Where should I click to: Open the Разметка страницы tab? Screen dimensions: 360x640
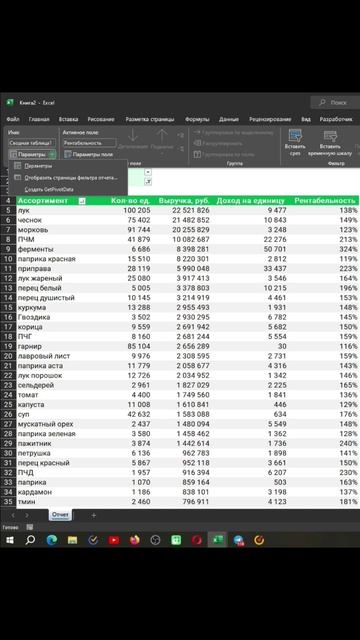[150, 119]
